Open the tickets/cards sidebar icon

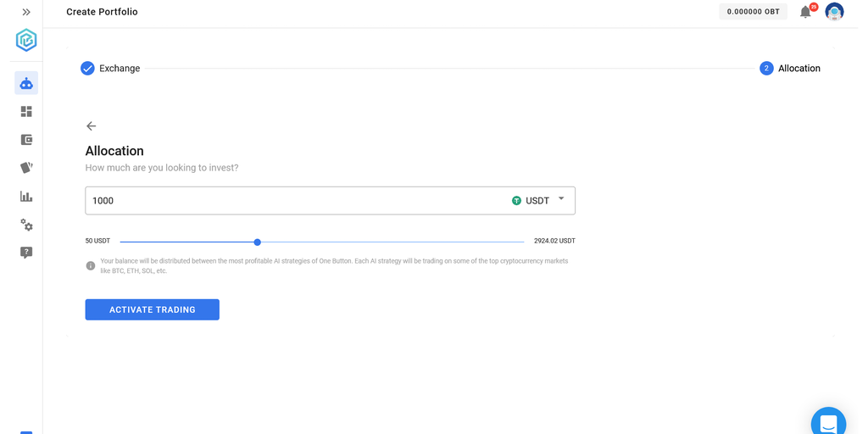[26, 168]
